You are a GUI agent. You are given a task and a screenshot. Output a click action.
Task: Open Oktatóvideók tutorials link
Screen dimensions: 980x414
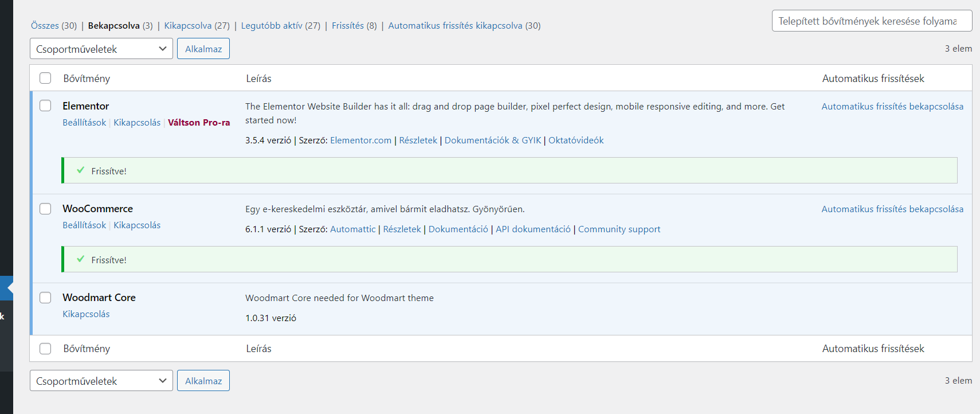(576, 140)
